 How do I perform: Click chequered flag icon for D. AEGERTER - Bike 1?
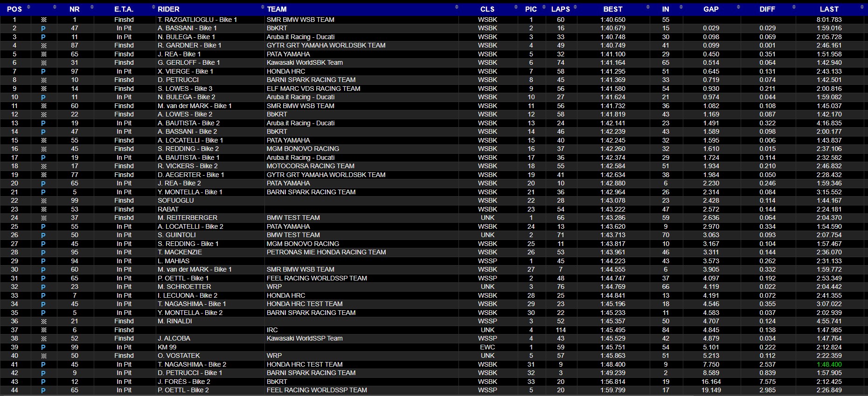(x=43, y=175)
